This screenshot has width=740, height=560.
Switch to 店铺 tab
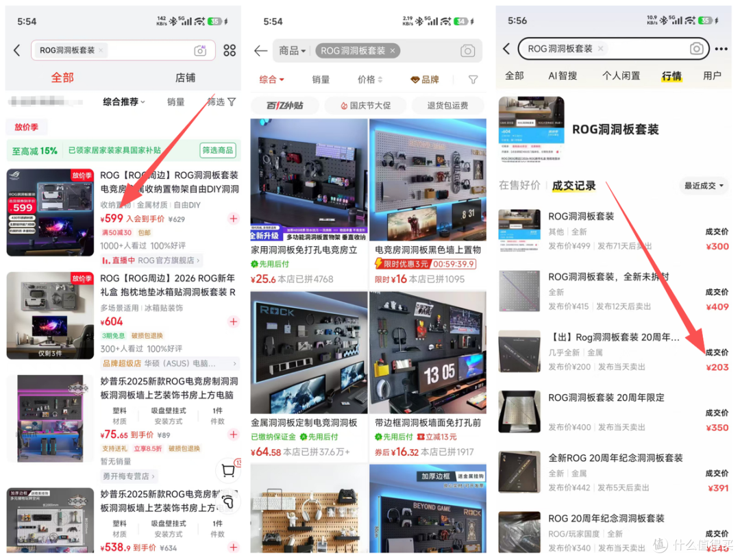(x=185, y=78)
